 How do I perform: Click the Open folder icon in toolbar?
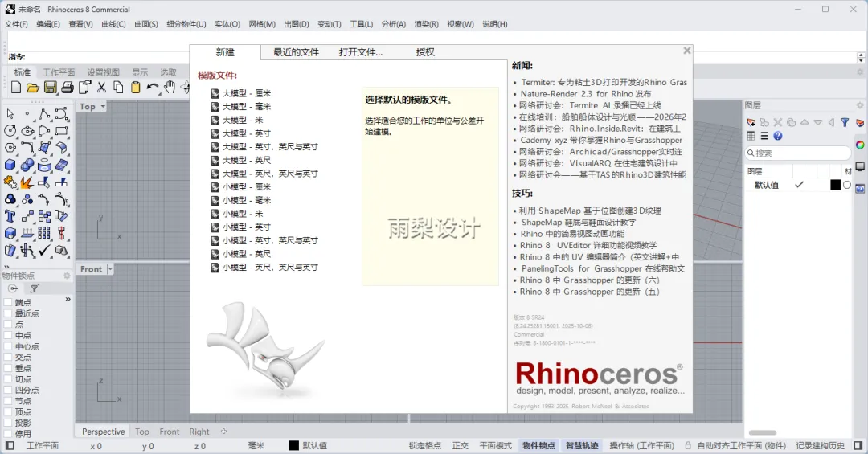tap(33, 87)
